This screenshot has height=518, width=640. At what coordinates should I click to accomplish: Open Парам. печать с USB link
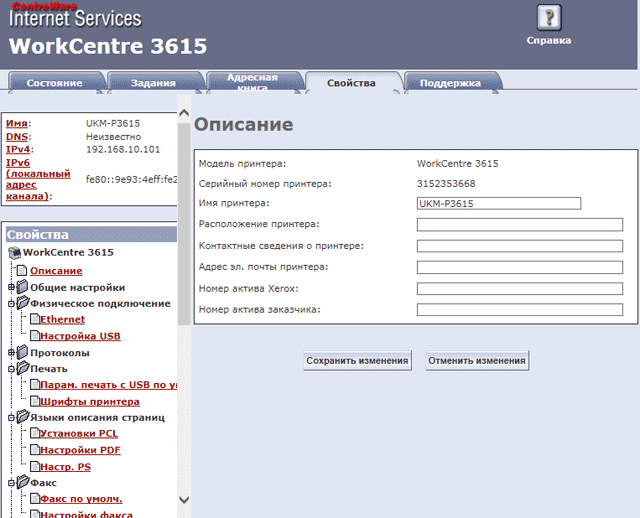108,385
